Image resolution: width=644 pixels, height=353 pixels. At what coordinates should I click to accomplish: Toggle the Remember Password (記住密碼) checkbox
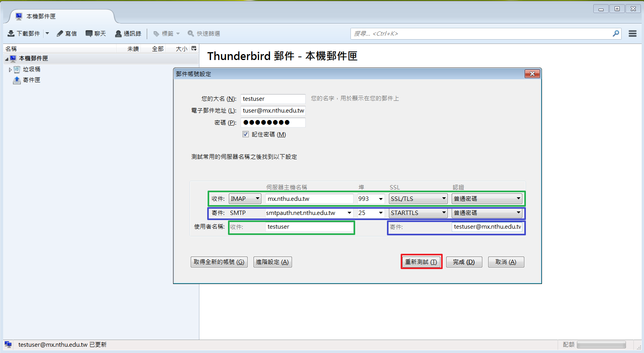coord(246,134)
